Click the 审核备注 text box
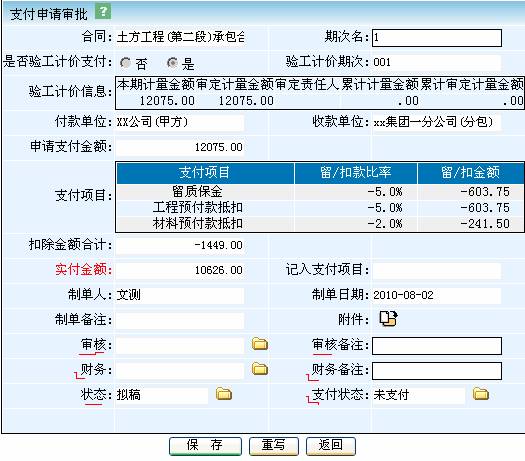 pos(437,346)
